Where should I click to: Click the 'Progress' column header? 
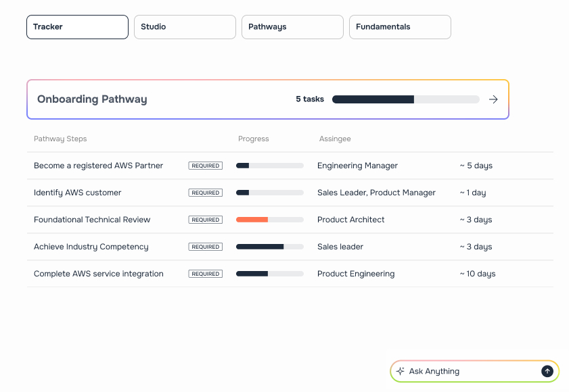click(x=253, y=139)
